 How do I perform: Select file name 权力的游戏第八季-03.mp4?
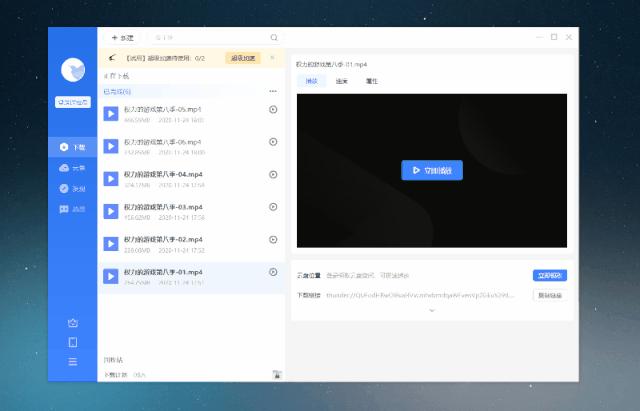point(163,207)
